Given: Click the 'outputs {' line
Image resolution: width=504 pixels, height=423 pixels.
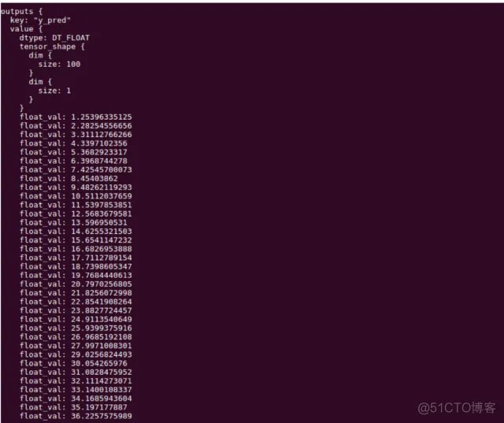Looking at the screenshot, I should tap(21, 12).
